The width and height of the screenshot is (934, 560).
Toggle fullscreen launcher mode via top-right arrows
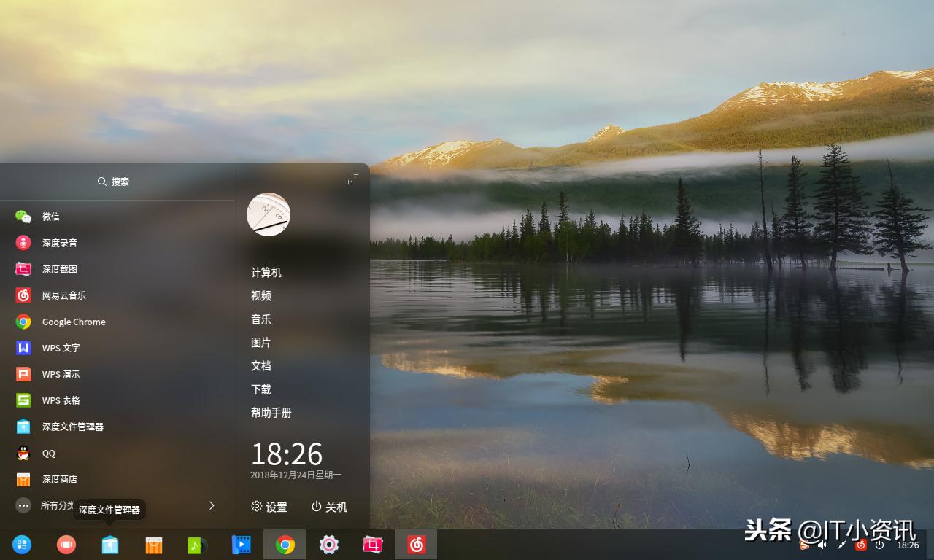point(352,179)
